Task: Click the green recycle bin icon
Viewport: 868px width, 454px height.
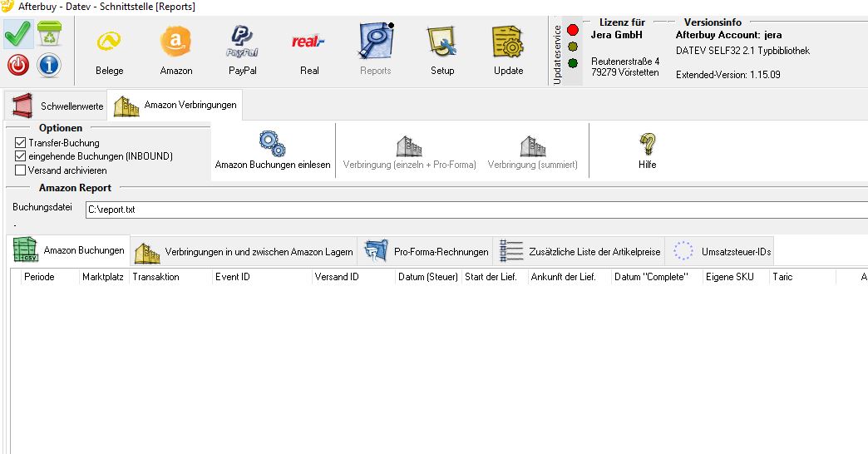Action: (x=49, y=34)
